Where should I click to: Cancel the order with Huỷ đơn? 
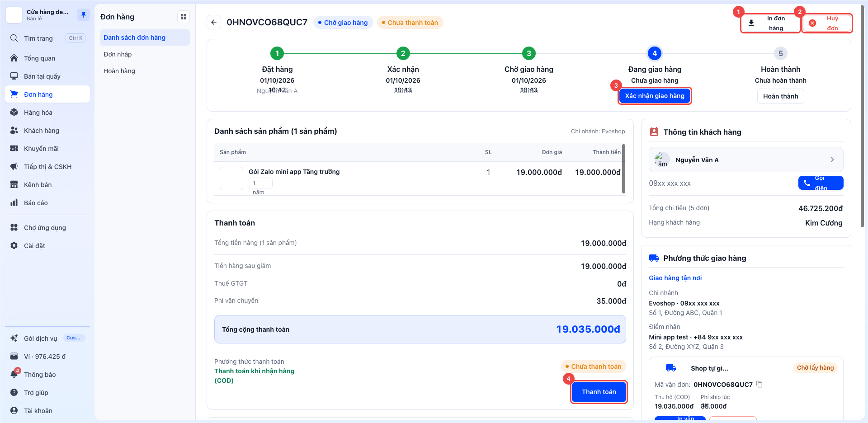pyautogui.click(x=827, y=23)
